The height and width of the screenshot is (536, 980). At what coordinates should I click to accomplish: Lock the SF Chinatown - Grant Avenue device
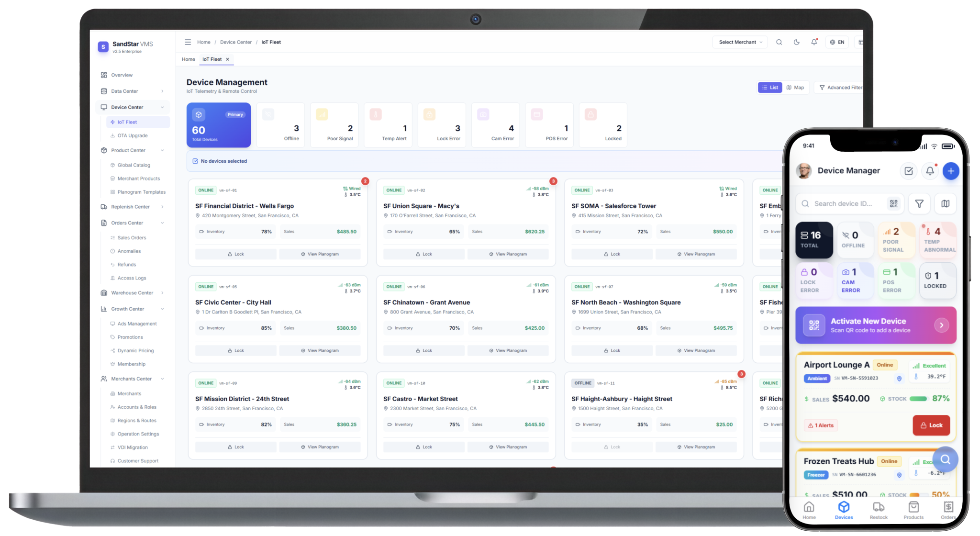424,351
